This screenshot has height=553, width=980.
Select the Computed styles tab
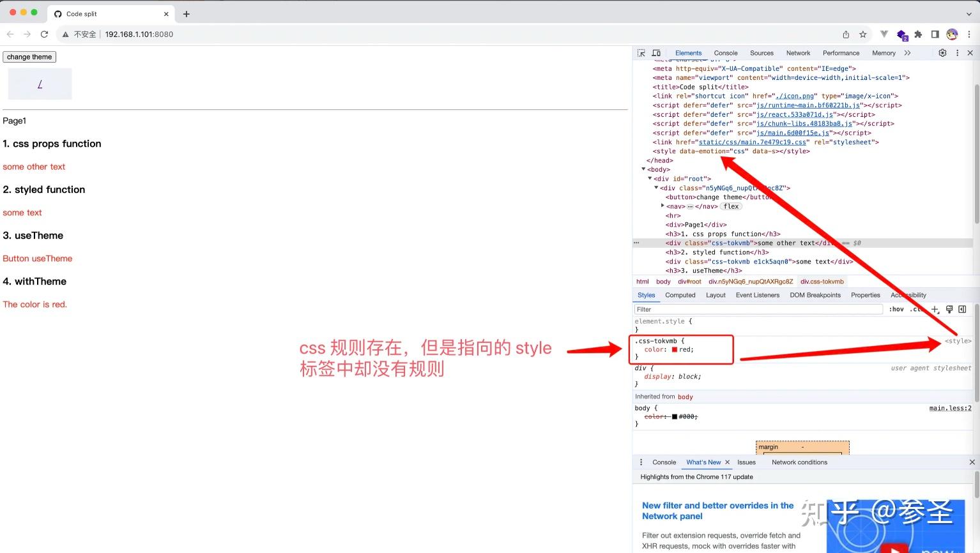point(680,295)
